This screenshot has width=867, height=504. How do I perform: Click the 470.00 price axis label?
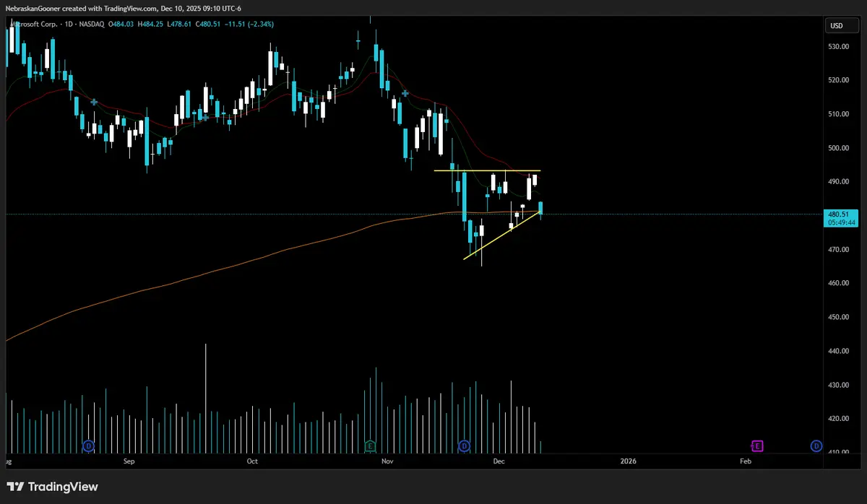point(839,250)
